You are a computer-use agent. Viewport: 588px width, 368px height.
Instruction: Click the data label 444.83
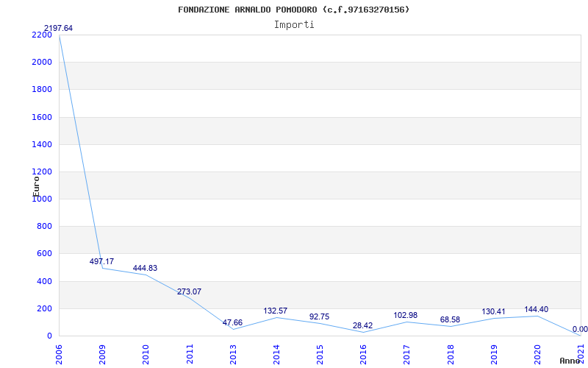click(145, 268)
